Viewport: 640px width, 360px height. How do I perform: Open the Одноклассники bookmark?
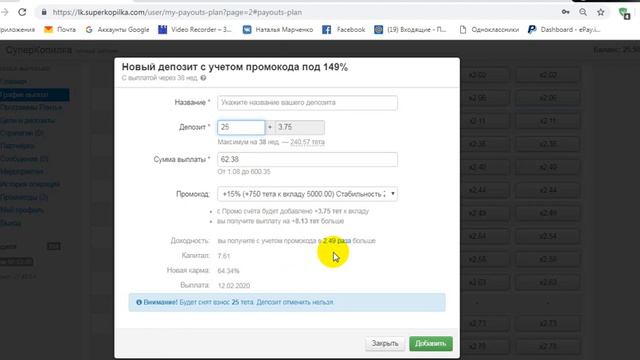tap(489, 29)
